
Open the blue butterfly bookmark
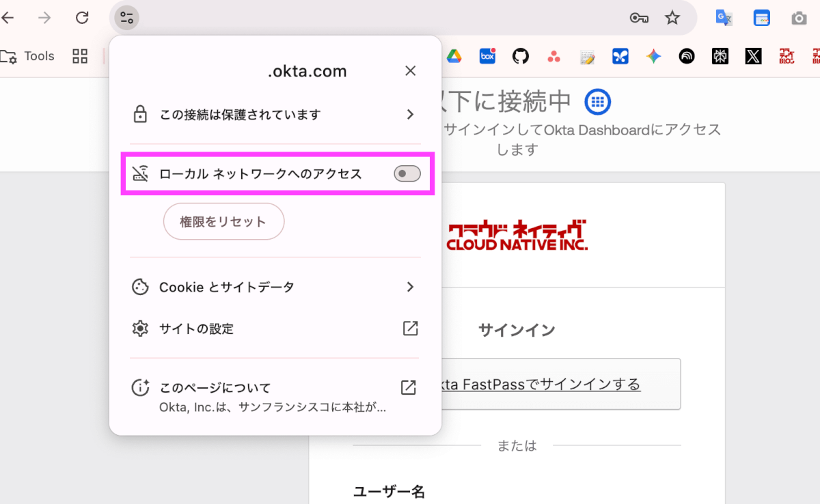click(620, 57)
